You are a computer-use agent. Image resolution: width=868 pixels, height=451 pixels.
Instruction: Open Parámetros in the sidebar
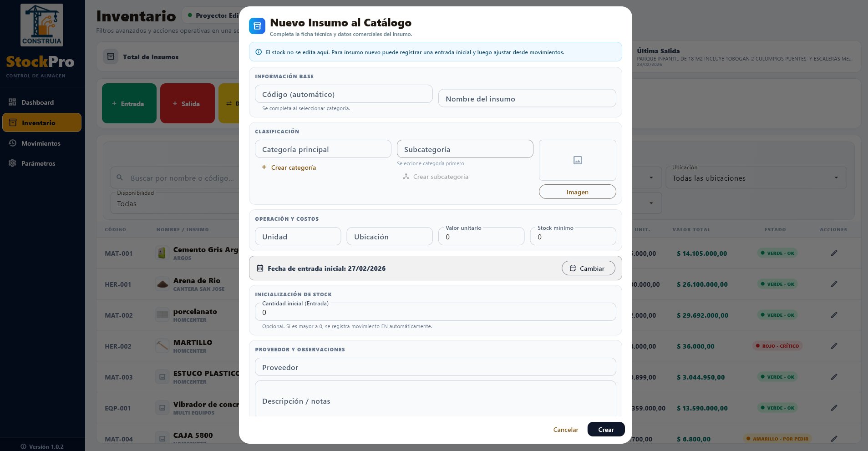[38, 163]
